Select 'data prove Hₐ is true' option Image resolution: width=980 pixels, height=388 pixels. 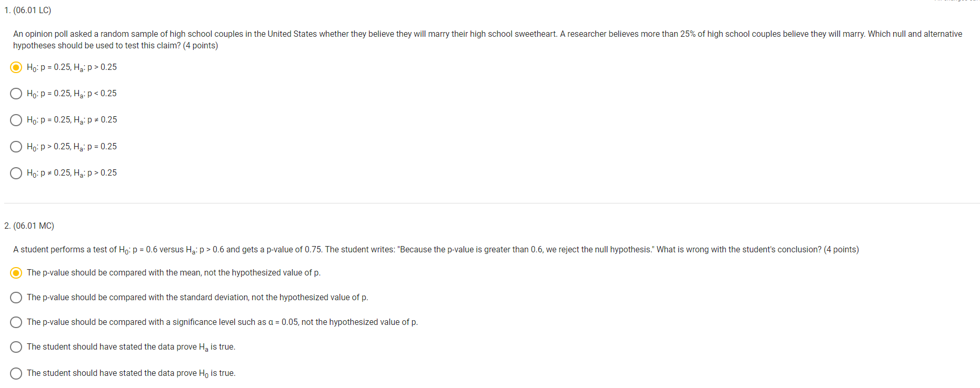point(16,346)
